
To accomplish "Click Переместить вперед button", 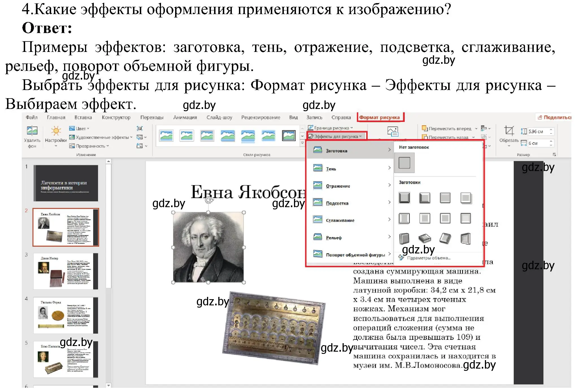I will click(x=447, y=128).
